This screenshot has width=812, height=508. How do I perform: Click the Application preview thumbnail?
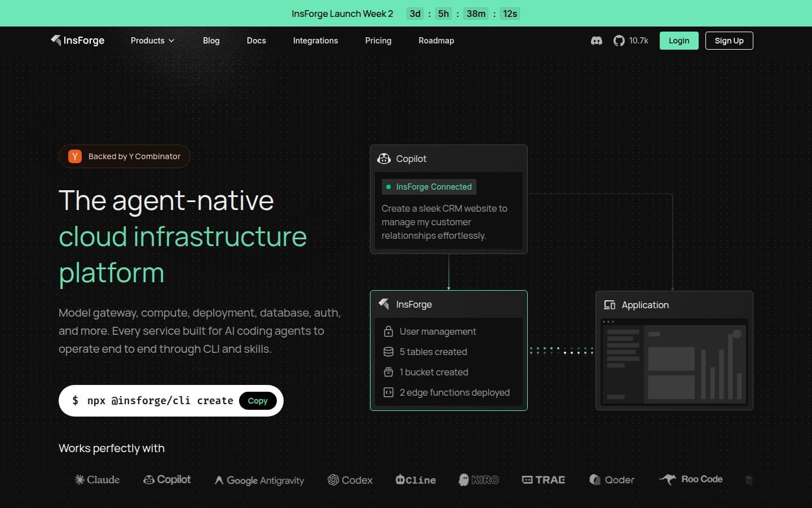[674, 363]
